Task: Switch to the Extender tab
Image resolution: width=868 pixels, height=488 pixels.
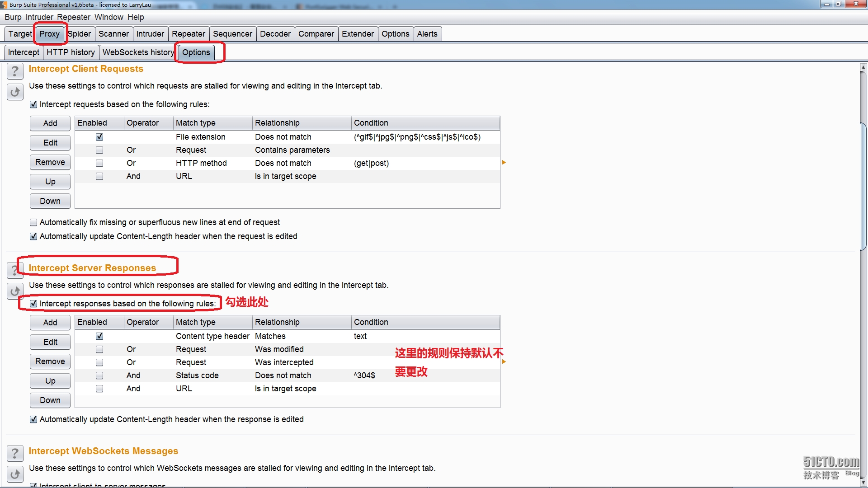Action: click(358, 34)
